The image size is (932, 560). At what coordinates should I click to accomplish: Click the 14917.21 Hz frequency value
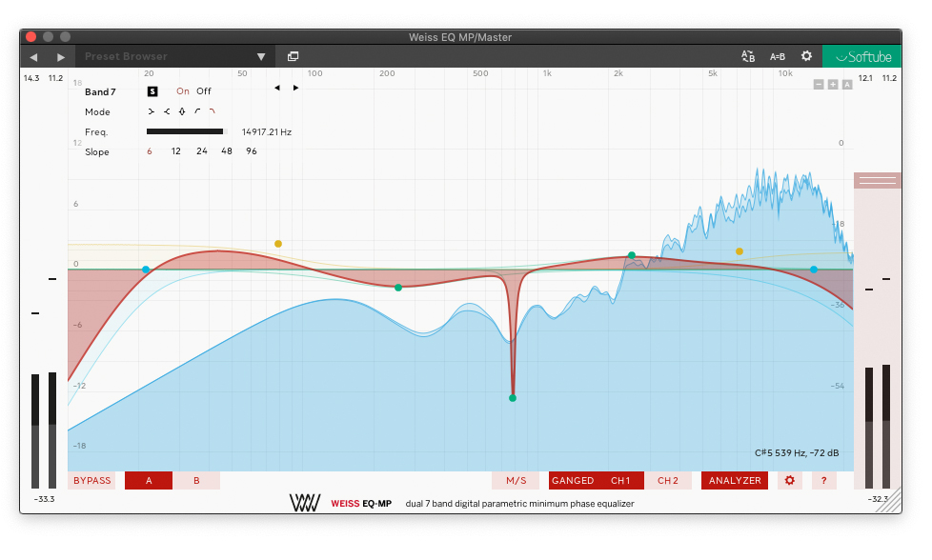(x=266, y=131)
